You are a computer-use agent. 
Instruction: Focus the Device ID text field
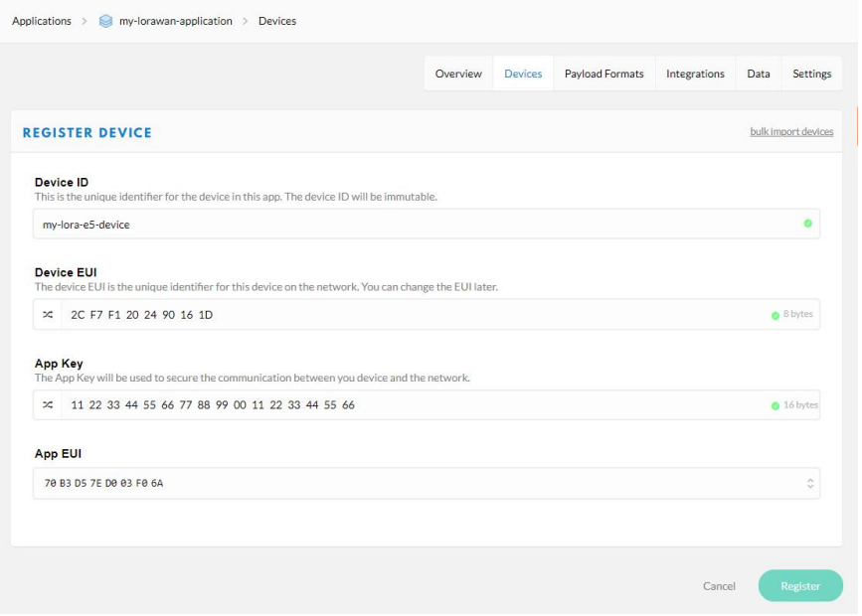[398, 225]
